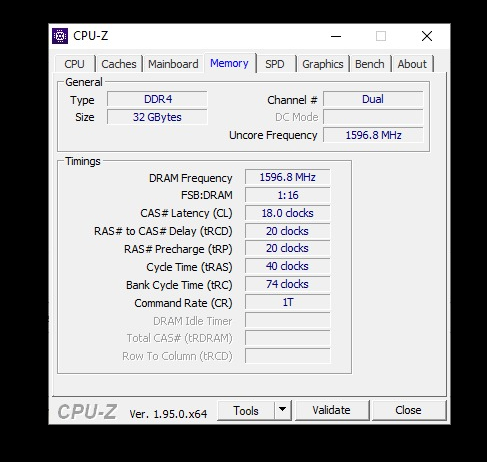The height and width of the screenshot is (462, 487).
Task: Click the tRP 20 clocks value
Action: 288,248
